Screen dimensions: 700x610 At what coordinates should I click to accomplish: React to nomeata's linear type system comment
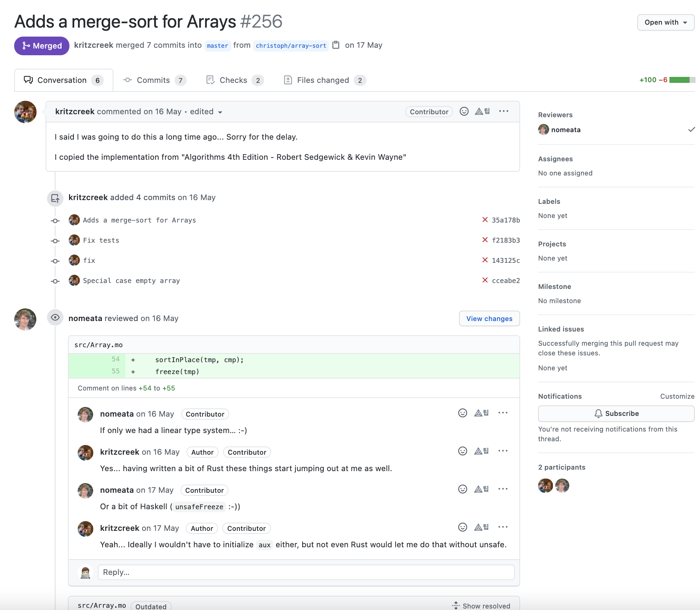[x=462, y=413]
